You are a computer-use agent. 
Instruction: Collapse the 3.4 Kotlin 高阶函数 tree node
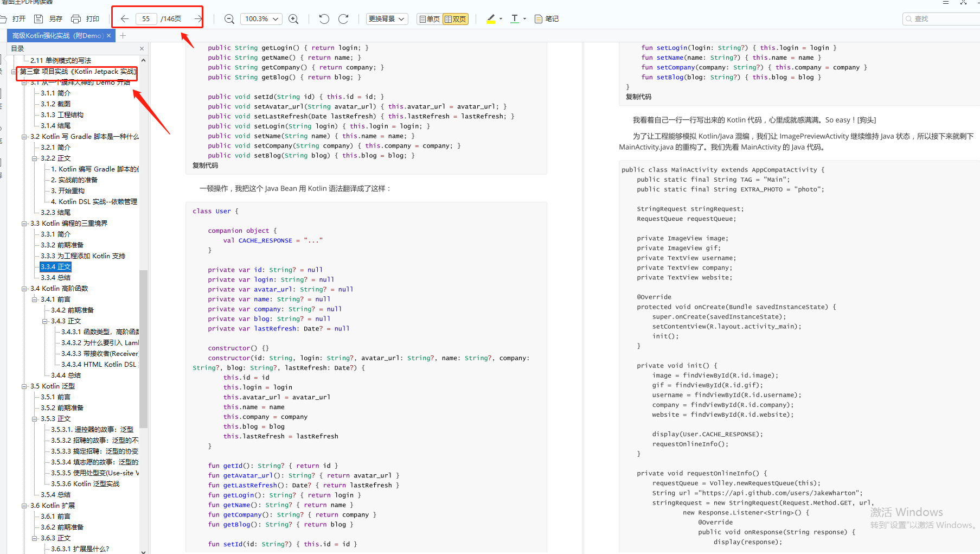[x=24, y=289]
